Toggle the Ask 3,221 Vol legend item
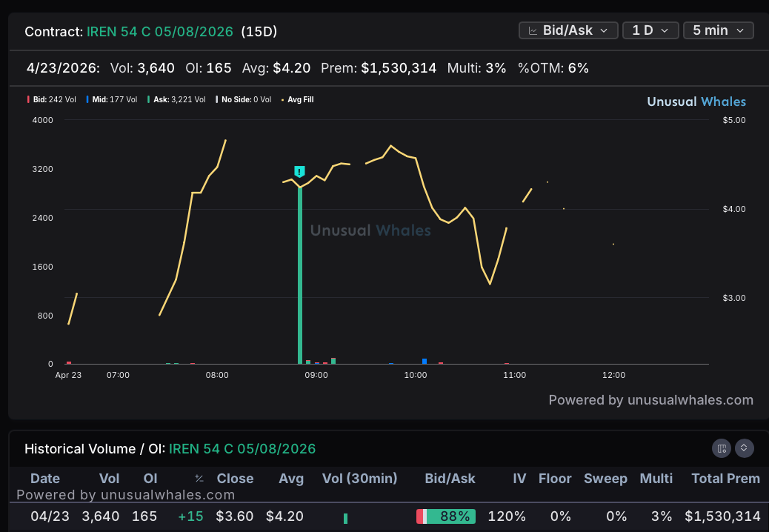 [x=176, y=99]
